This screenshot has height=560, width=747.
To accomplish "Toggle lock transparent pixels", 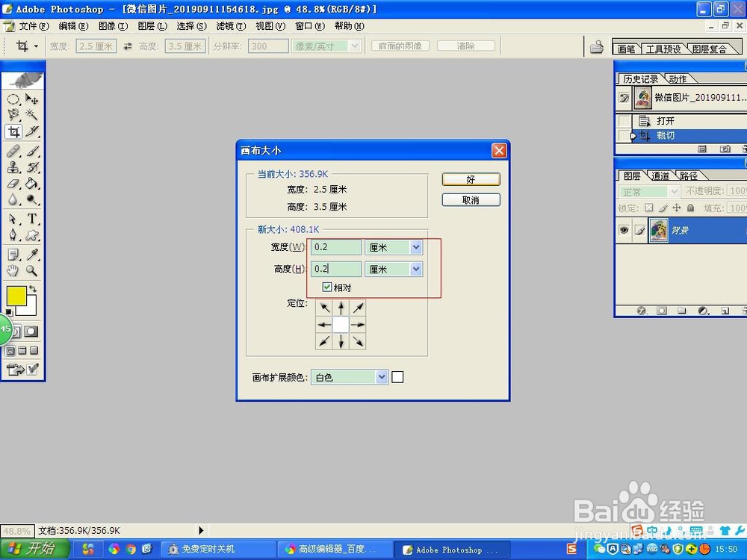I will click(x=648, y=208).
